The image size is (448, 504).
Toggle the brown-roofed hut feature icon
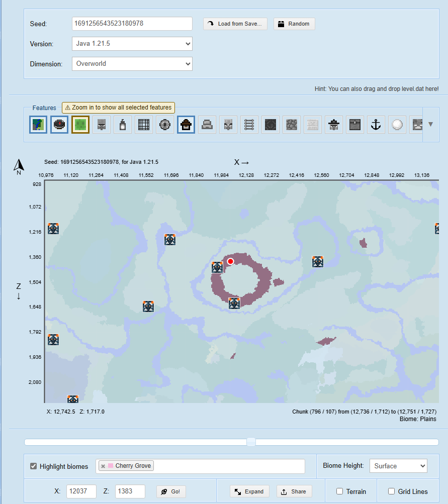186,125
